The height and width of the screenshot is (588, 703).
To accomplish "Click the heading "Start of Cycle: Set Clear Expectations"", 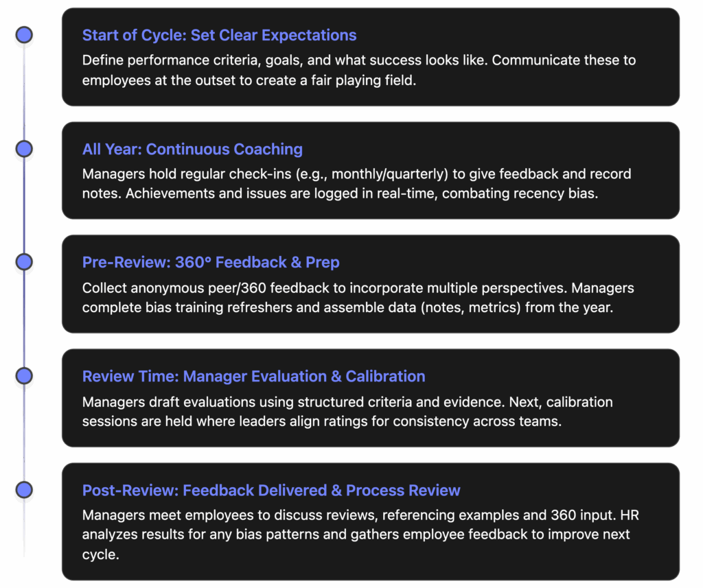I will point(219,35).
